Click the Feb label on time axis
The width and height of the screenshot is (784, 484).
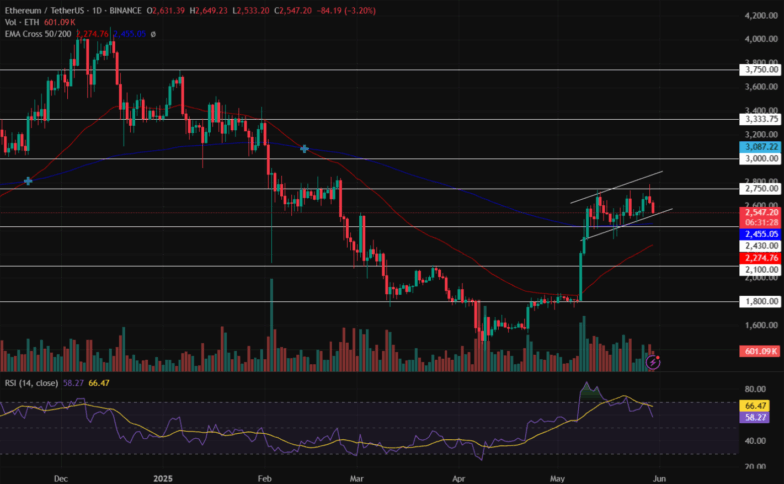point(264,478)
